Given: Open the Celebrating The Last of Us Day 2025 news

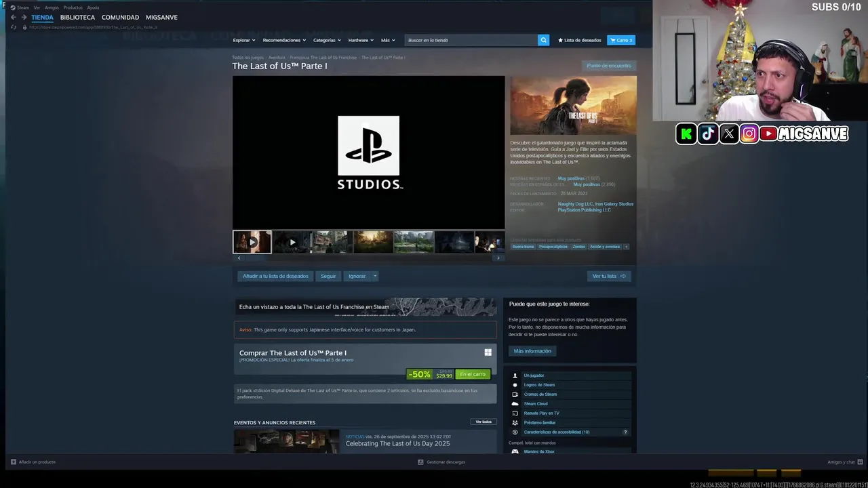Looking at the screenshot, I should 397,443.
